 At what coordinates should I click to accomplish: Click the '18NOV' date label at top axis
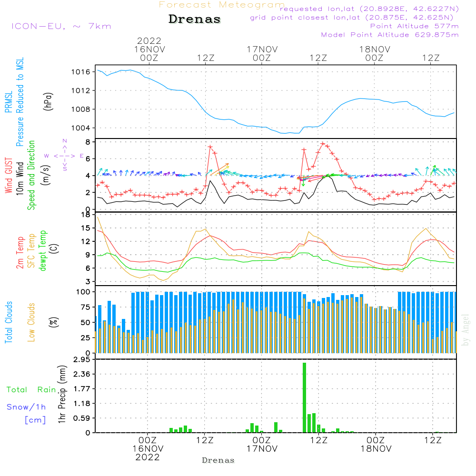375,49
